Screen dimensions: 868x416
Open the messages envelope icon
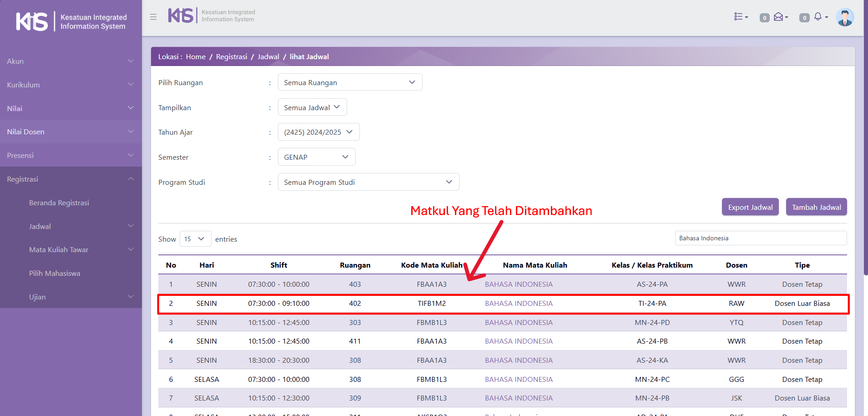[x=780, y=17]
